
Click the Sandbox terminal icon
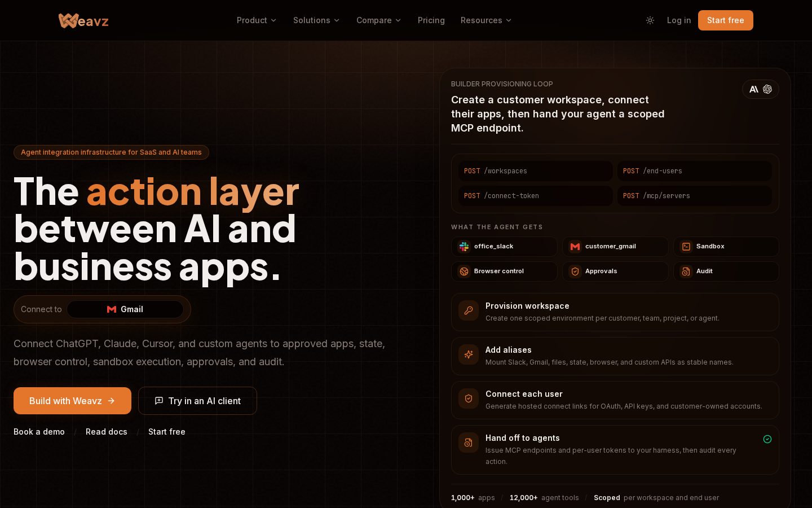pos(686,247)
